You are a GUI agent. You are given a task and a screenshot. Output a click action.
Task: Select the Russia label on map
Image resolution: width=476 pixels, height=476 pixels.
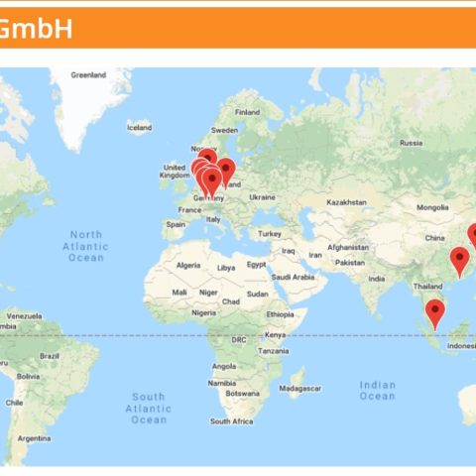[411, 143]
